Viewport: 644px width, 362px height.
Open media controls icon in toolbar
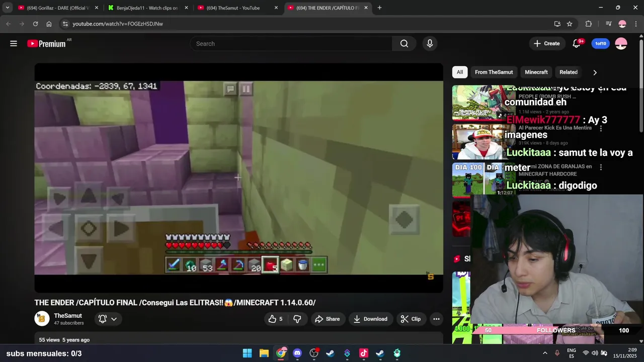point(608,24)
